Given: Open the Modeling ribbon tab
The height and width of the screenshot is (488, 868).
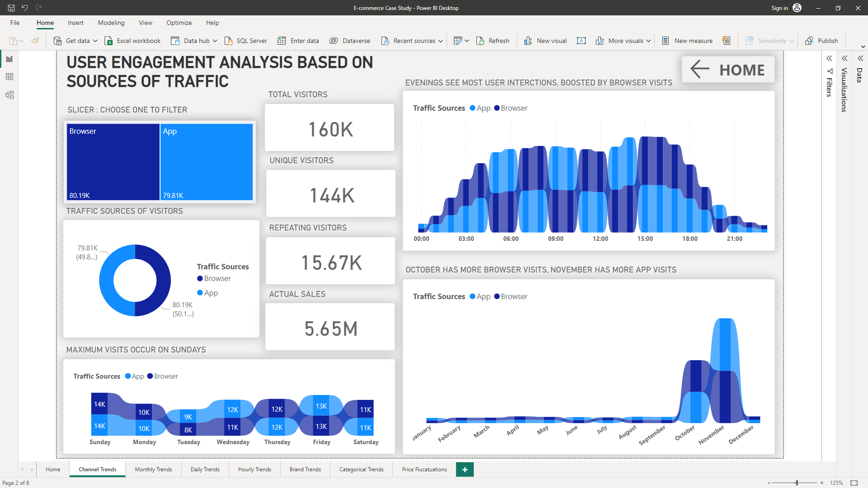Looking at the screenshot, I should [111, 23].
